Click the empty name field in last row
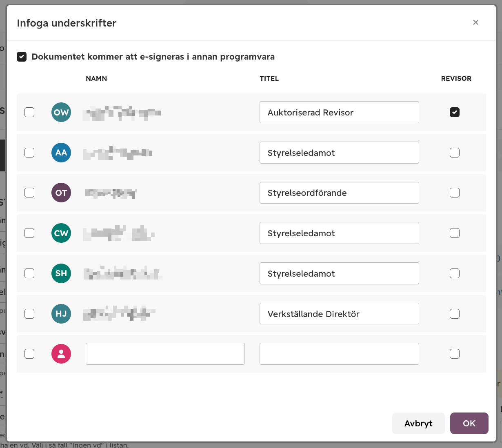The image size is (502, 448). point(165,354)
